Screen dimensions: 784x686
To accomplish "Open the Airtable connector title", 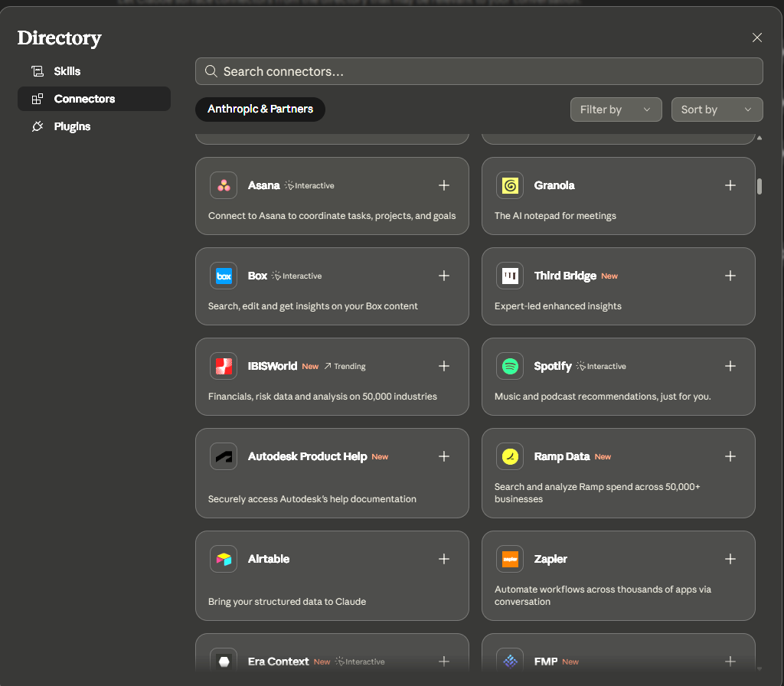I will coord(269,559).
